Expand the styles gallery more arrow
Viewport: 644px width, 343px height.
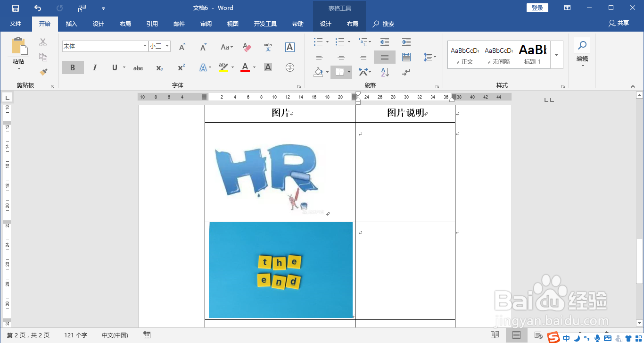(557, 55)
